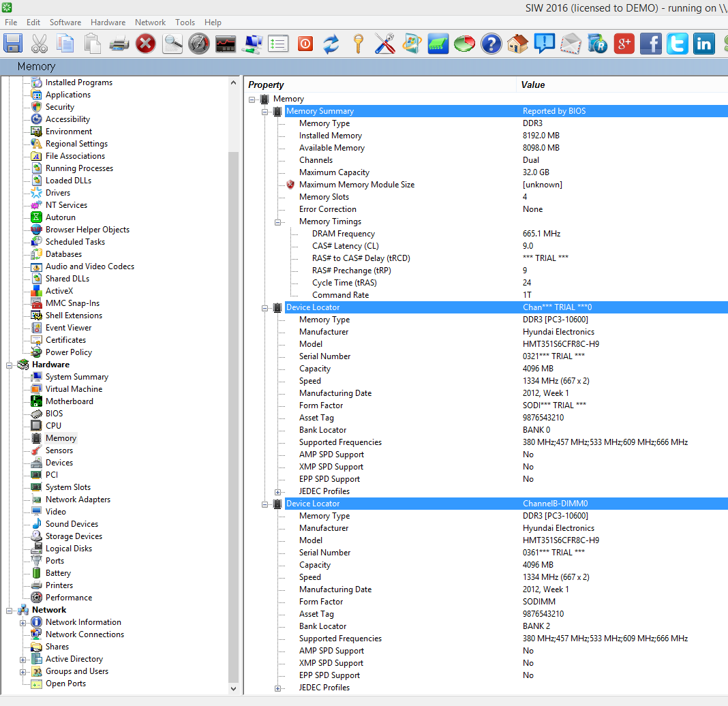
Task: Open Network Adapters in the tree
Action: pyautogui.click(x=78, y=500)
